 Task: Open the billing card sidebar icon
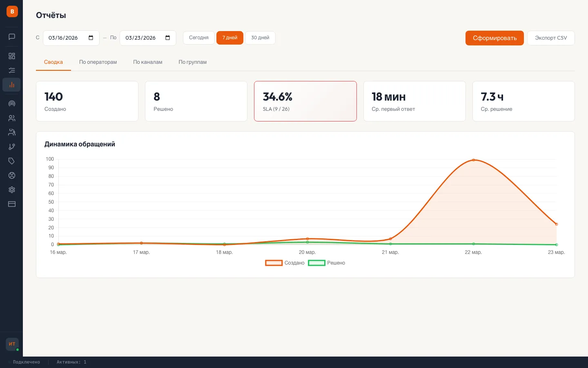[x=12, y=204]
